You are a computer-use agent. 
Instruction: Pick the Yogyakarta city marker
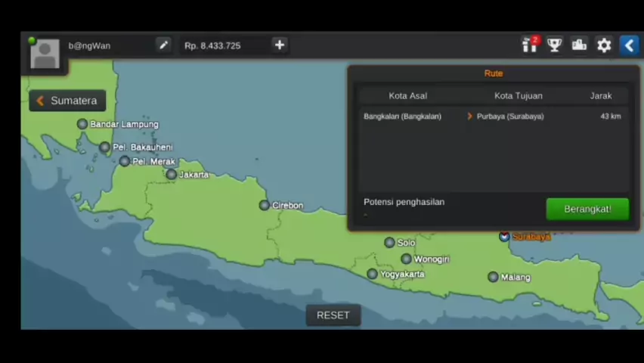point(372,274)
